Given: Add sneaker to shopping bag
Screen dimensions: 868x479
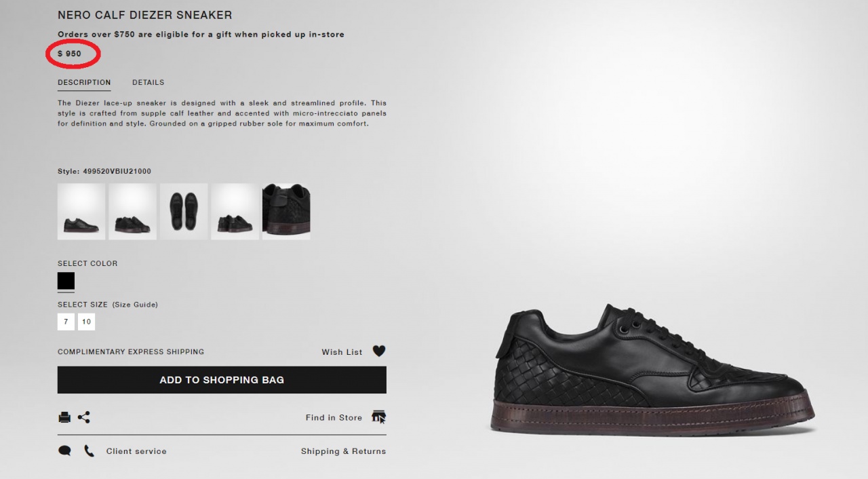Looking at the screenshot, I should coord(222,380).
